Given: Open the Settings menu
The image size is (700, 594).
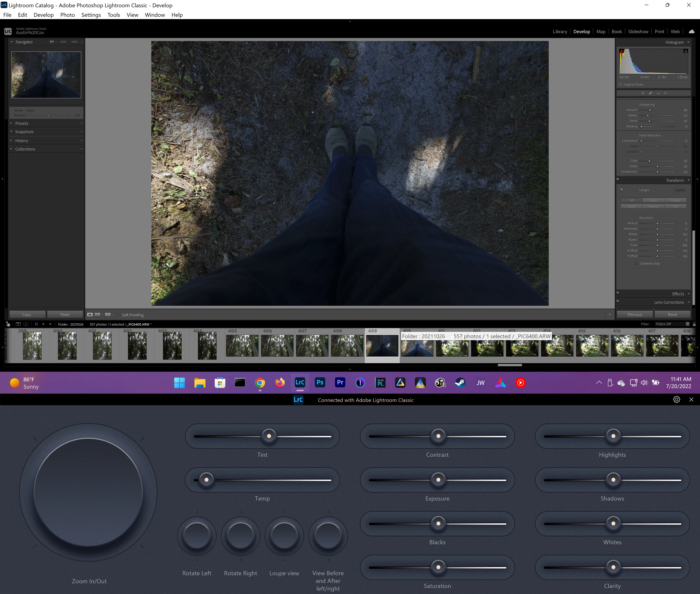Looking at the screenshot, I should 91,15.
